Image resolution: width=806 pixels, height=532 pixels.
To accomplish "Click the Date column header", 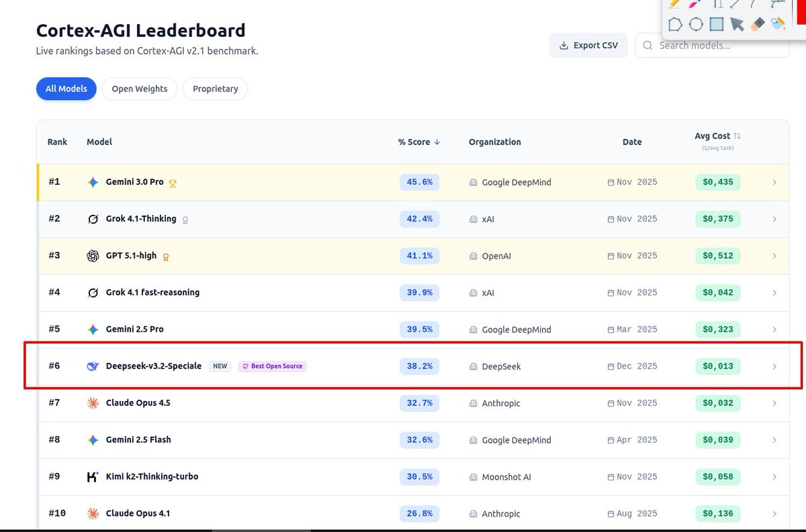I will click(632, 142).
